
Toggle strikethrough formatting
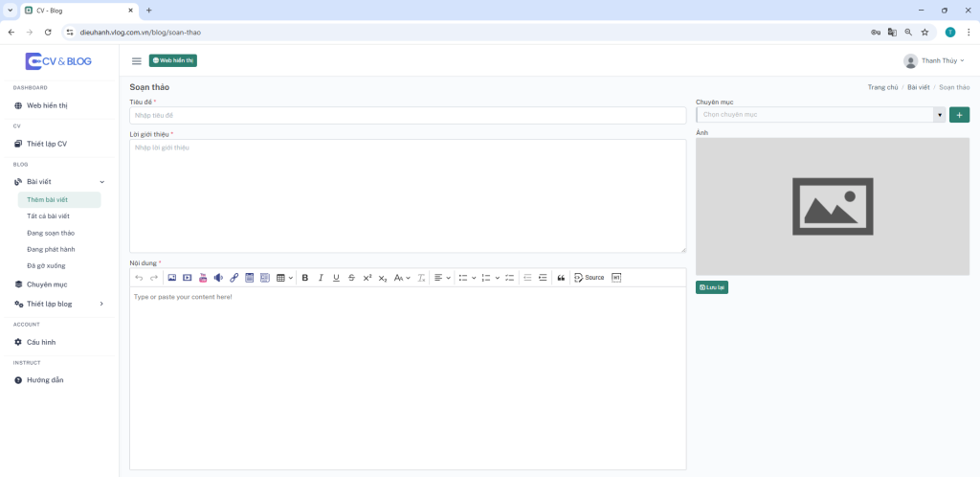(351, 278)
